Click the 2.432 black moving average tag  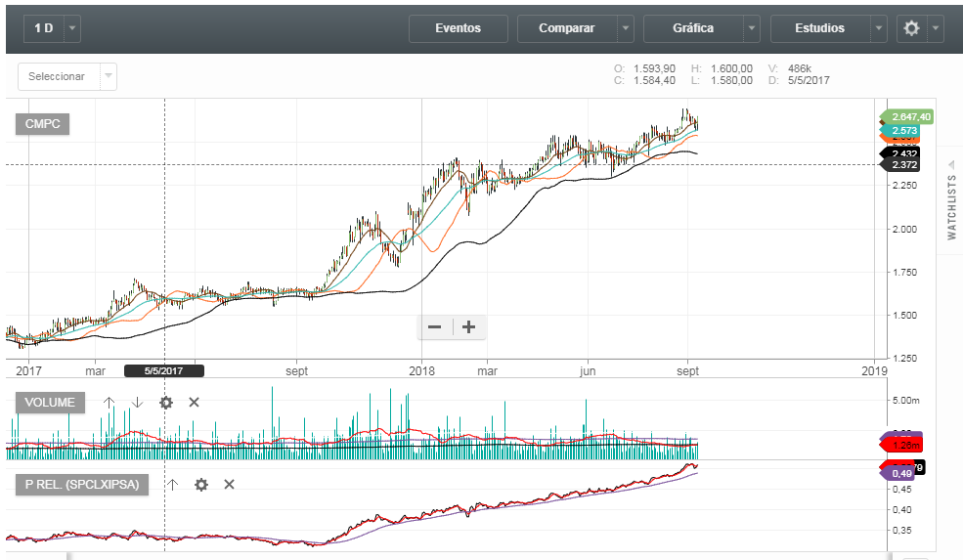(900, 153)
